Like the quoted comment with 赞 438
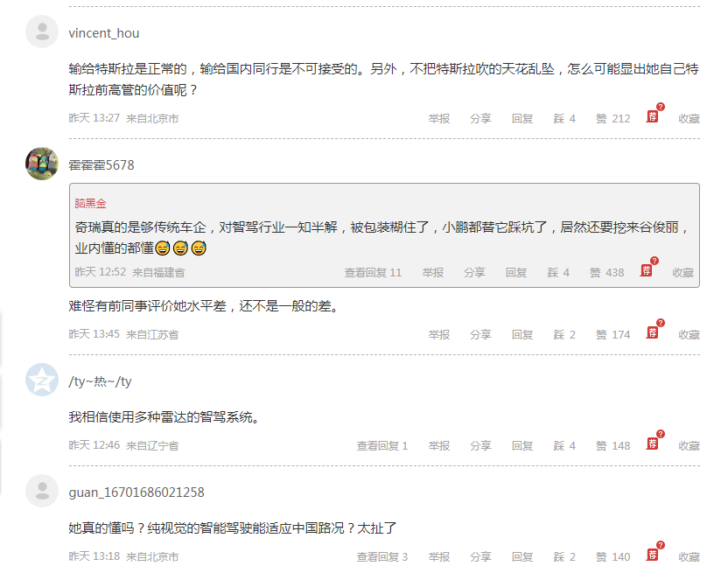 (x=607, y=273)
